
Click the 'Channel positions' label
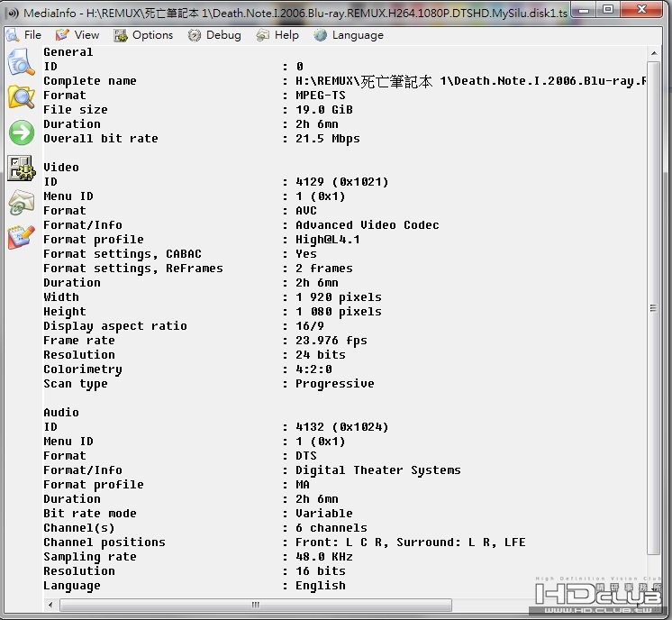click(104, 542)
